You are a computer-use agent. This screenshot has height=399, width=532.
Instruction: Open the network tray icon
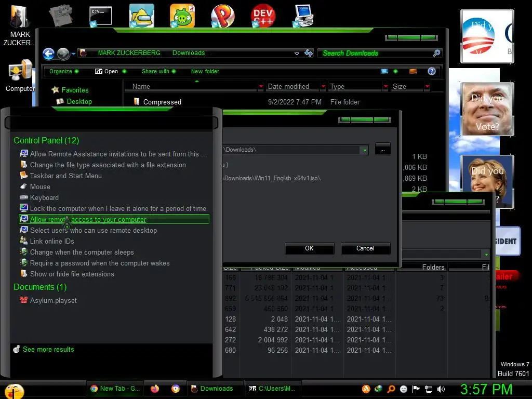coord(429,389)
